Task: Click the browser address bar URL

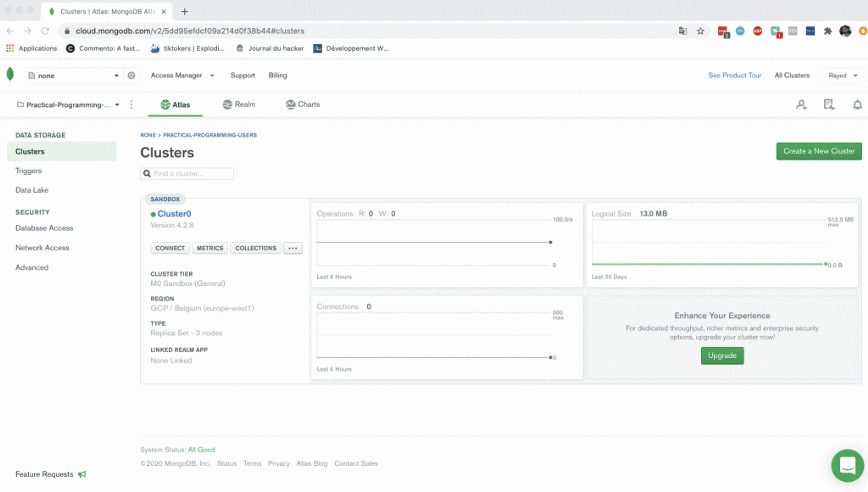Action: 190,31
